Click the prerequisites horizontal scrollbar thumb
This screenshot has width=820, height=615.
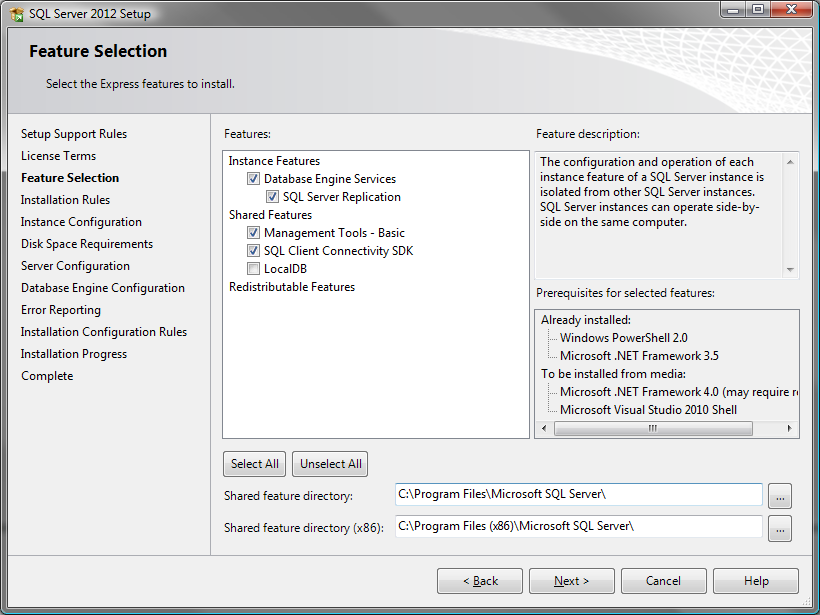pos(653,429)
